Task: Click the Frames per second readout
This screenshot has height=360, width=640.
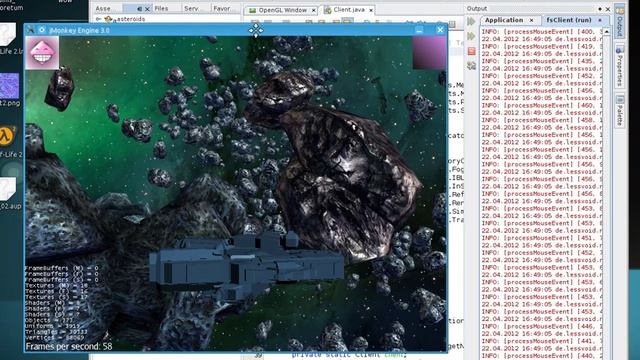Action: tap(69, 346)
